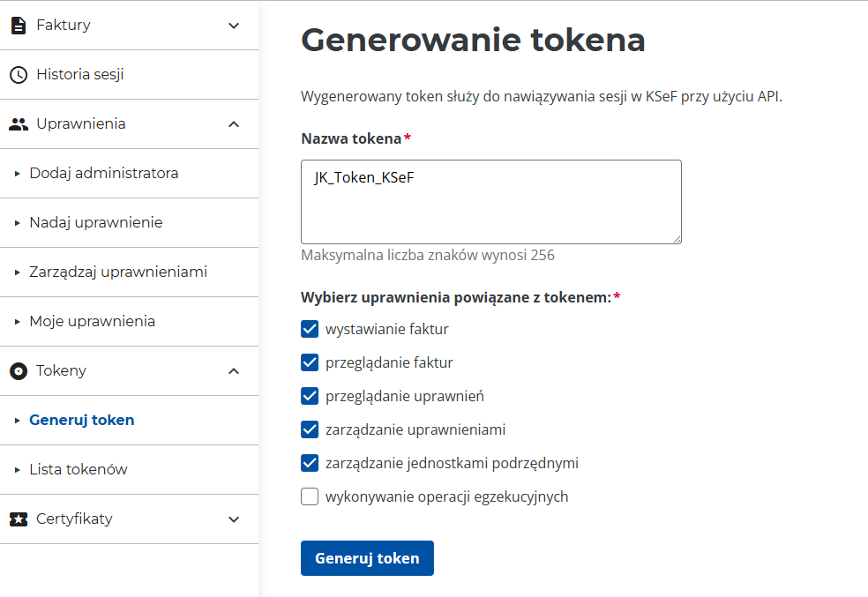
Task: Click the certificate badge icon beside Certyfikaty
Action: (x=19, y=519)
